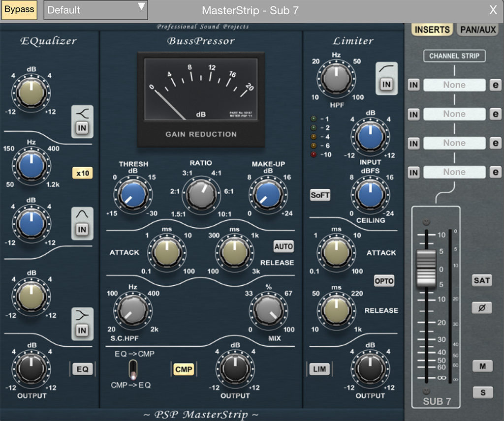This screenshot has width=504, height=421.
Task: Open editor for the first insert slot
Action: click(x=495, y=85)
